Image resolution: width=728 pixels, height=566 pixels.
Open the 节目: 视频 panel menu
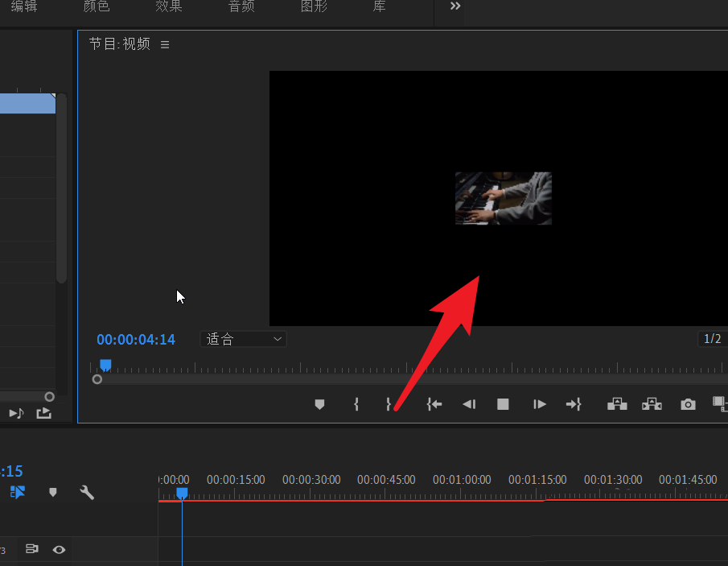(x=165, y=44)
